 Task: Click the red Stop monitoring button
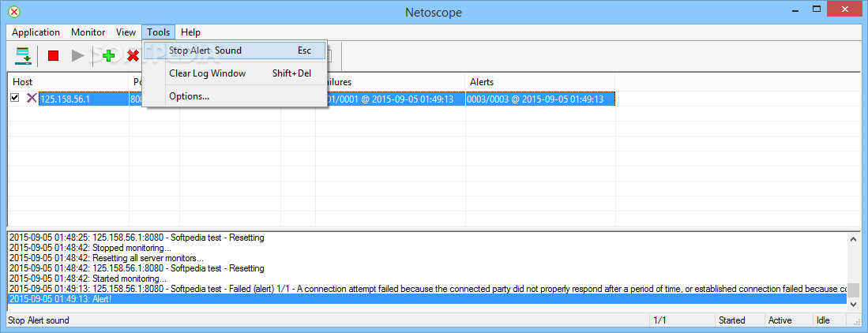point(53,55)
